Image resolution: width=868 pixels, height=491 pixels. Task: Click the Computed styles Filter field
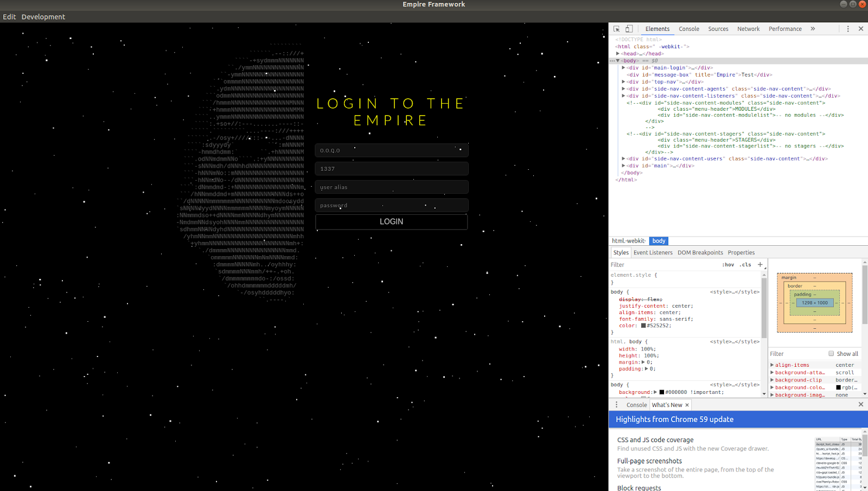point(797,354)
